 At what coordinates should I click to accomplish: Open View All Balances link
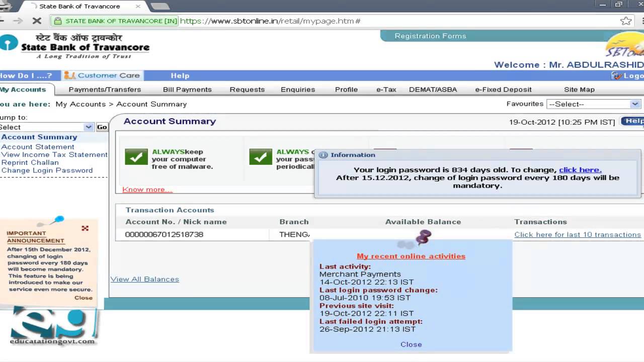145,279
